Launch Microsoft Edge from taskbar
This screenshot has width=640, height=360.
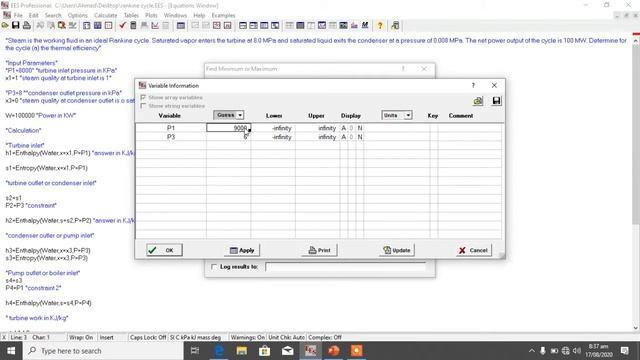pyautogui.click(x=219, y=351)
